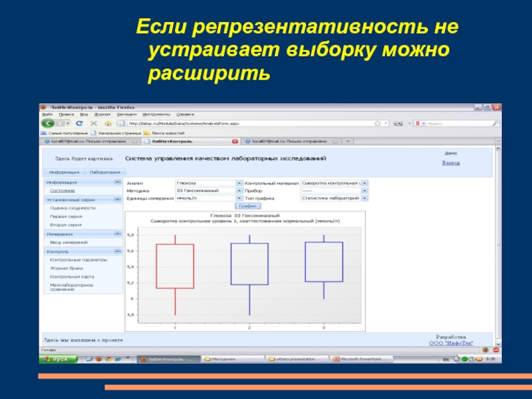This screenshot has width=532, height=399.
Task: Click the red status bar icon at right
Action: (x=495, y=350)
